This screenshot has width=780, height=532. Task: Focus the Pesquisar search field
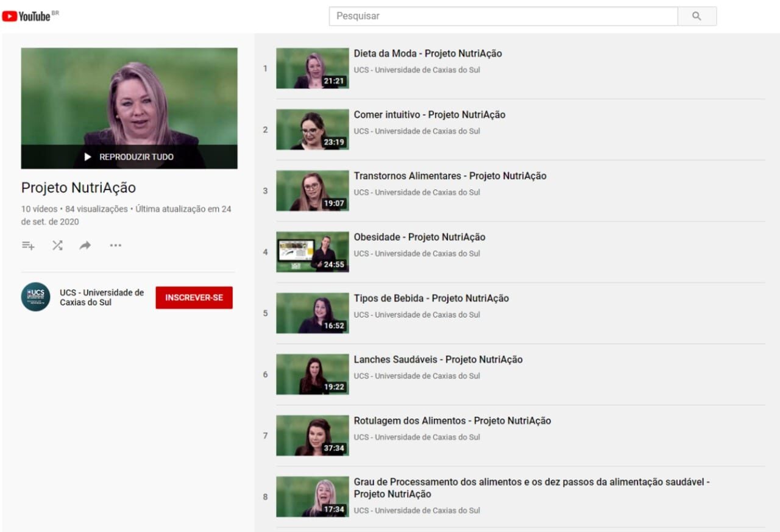tap(503, 16)
